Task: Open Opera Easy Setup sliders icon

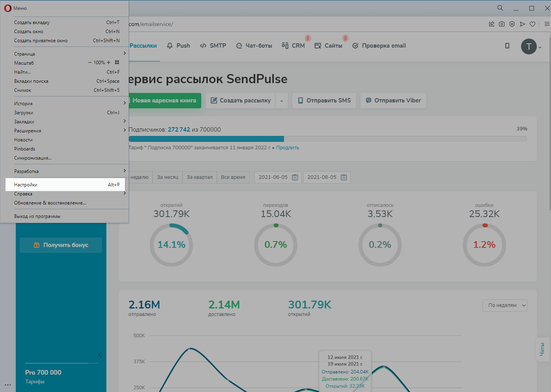Action: point(547,24)
